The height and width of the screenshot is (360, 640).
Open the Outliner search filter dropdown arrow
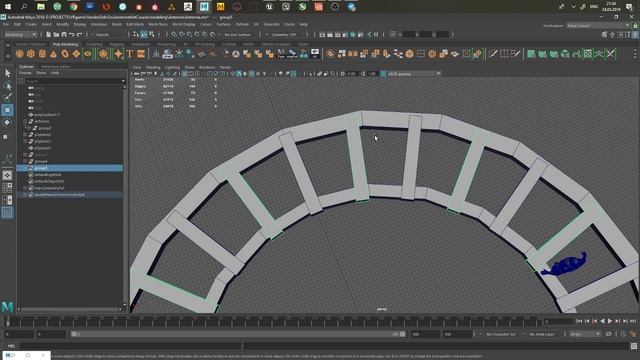(x=123, y=81)
